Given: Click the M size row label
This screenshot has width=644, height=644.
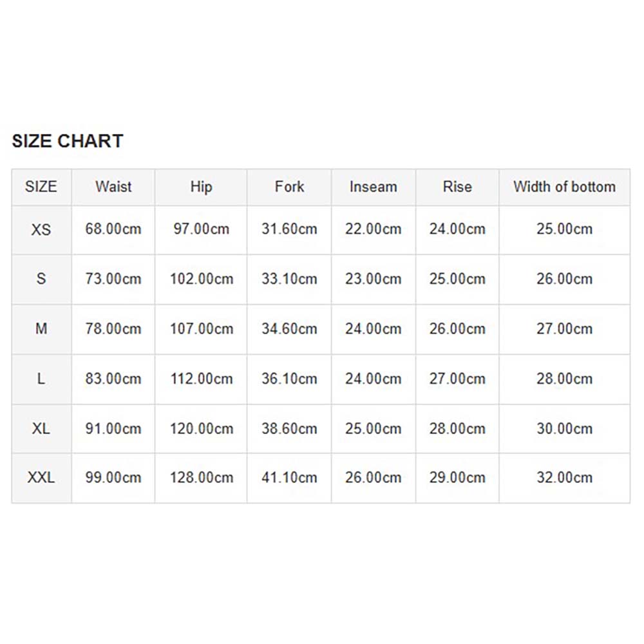Looking at the screenshot, I should (x=41, y=329).
